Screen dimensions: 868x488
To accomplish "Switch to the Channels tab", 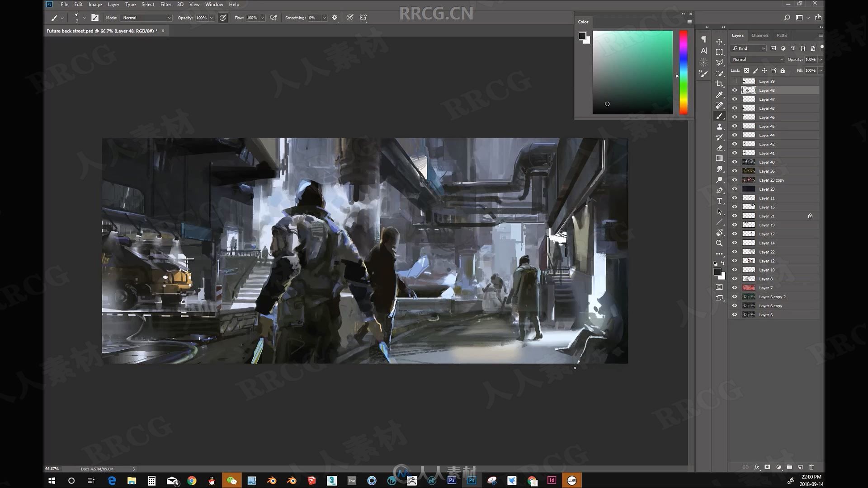I will coord(759,34).
